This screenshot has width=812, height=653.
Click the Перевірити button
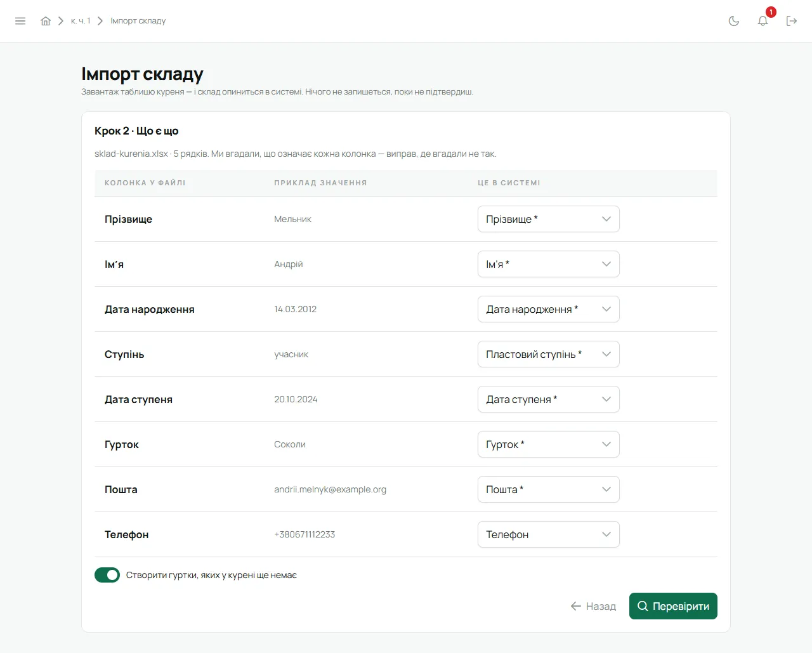(x=673, y=606)
